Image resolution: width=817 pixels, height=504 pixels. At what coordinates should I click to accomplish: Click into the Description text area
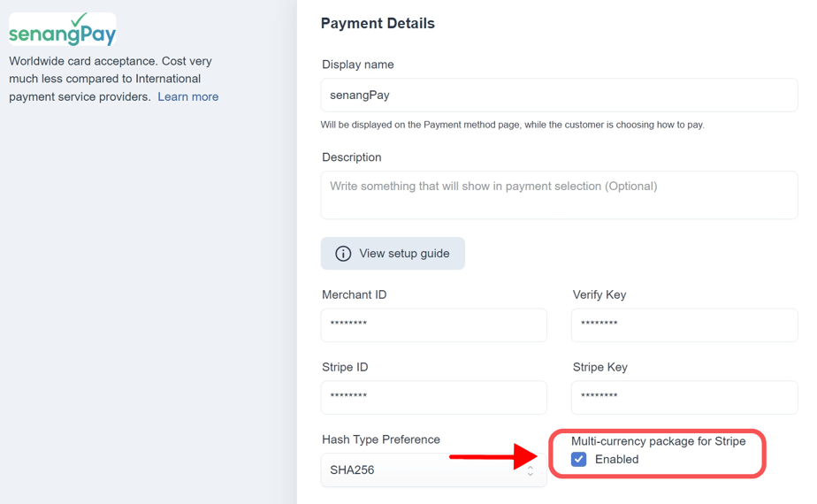tap(559, 195)
